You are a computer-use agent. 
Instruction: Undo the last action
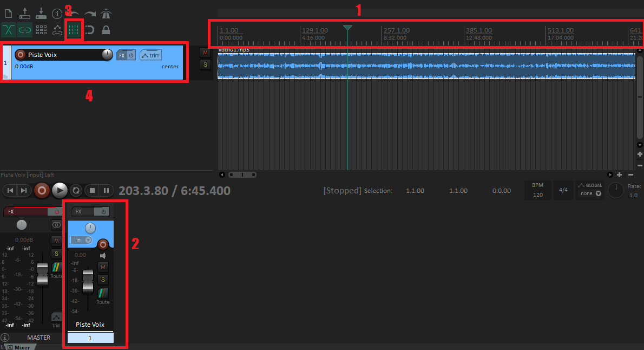[74, 14]
